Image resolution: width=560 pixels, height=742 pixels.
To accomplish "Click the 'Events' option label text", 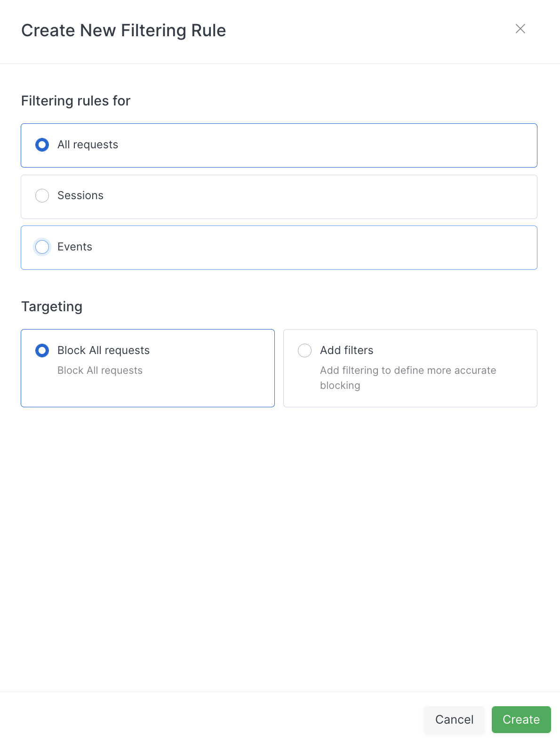I will (75, 247).
